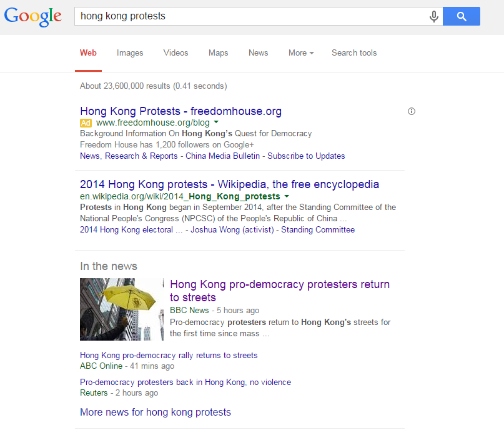Viewport: 504px width, 430px height.
Task: Open 2014 Hong Kong protests Wikipedia result
Action: (229, 184)
